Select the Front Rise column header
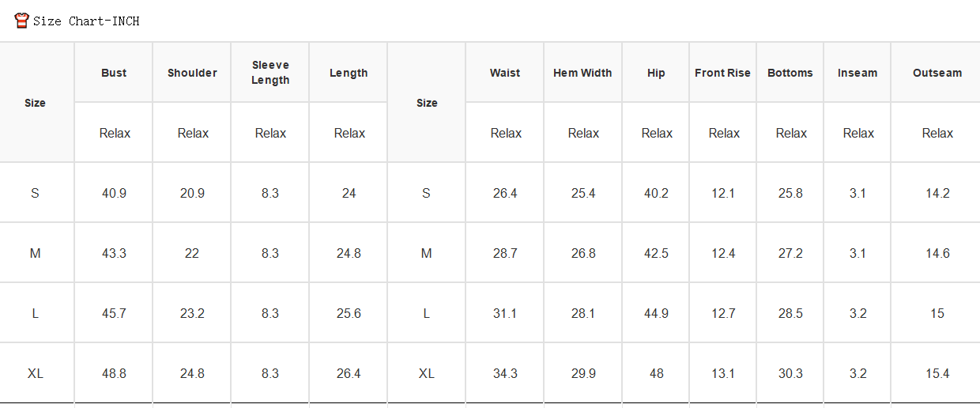The height and width of the screenshot is (408, 980). click(722, 73)
